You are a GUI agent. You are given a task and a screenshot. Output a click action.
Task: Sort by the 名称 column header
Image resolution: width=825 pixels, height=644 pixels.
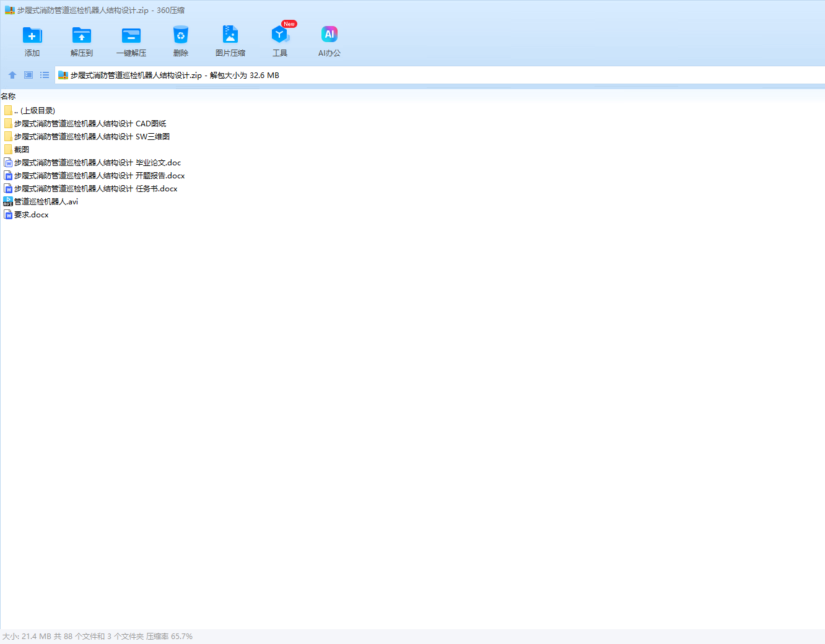pos(8,96)
